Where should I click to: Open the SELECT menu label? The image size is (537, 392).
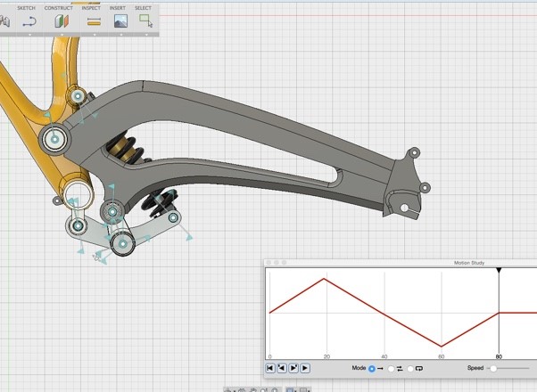[x=143, y=8]
